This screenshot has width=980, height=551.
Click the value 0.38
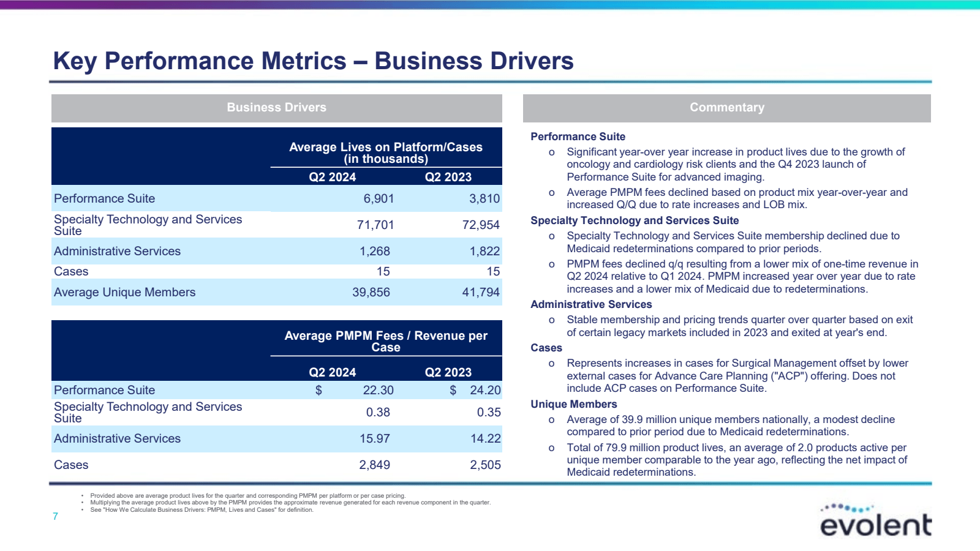[x=378, y=412]
